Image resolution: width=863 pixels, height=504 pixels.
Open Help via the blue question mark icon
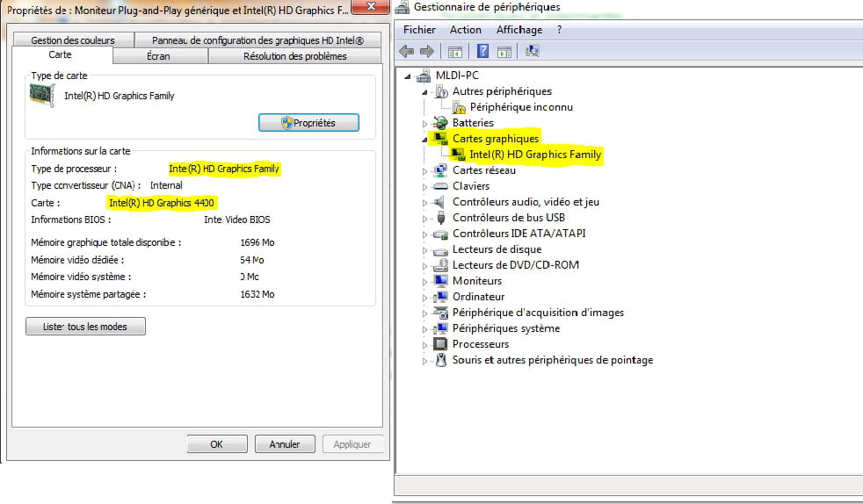click(482, 51)
